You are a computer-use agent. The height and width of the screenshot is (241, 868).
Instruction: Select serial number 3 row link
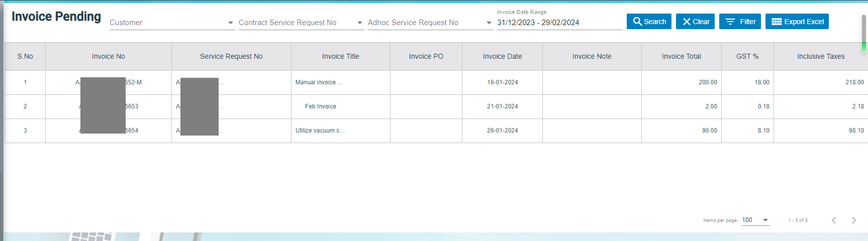[x=25, y=131]
